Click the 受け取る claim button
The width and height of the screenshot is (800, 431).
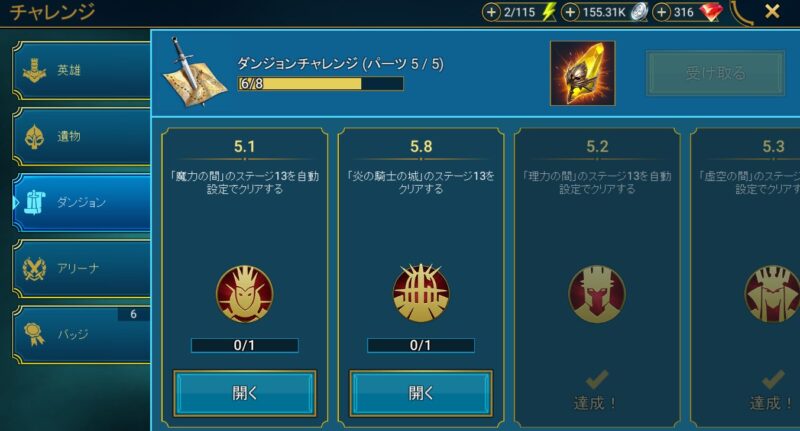click(x=715, y=73)
